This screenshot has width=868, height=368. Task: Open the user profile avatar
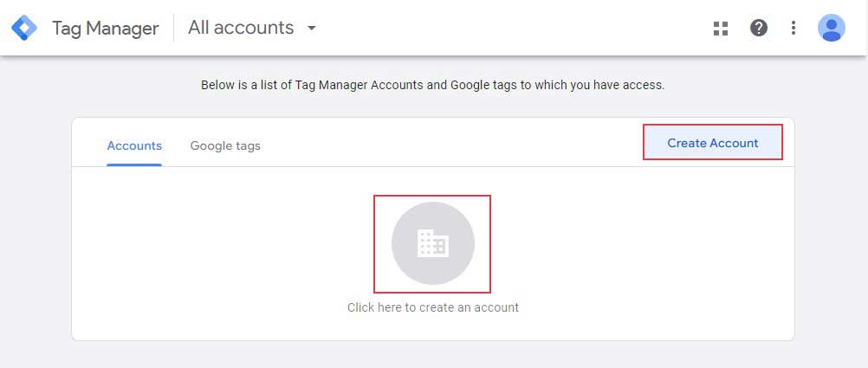(831, 28)
